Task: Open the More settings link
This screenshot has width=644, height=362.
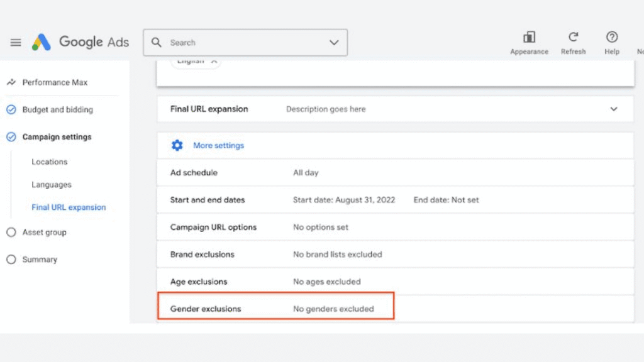Action: pos(218,145)
